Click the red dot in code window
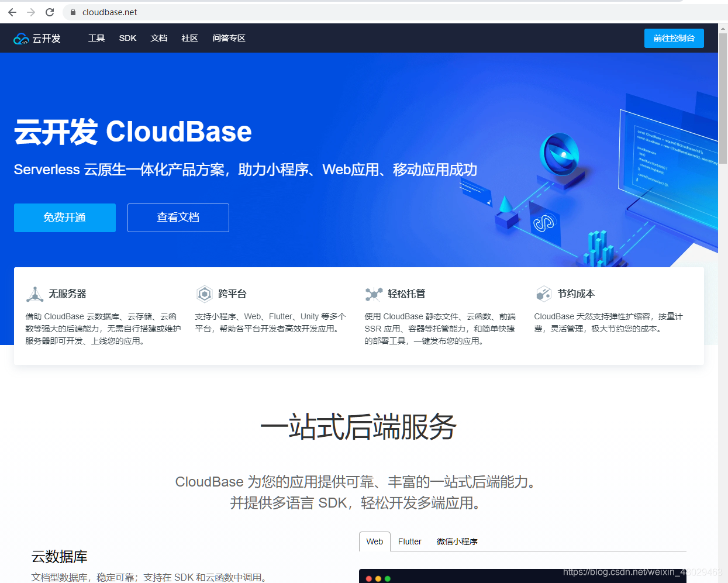Screen dimensions: 728x583 coord(369,579)
